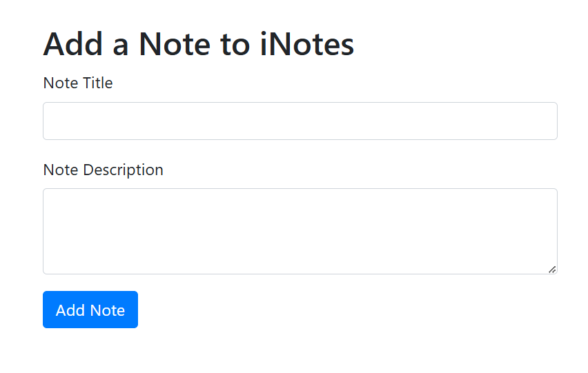Focus the text box under Note Title
The width and height of the screenshot is (588, 373).
tap(300, 121)
